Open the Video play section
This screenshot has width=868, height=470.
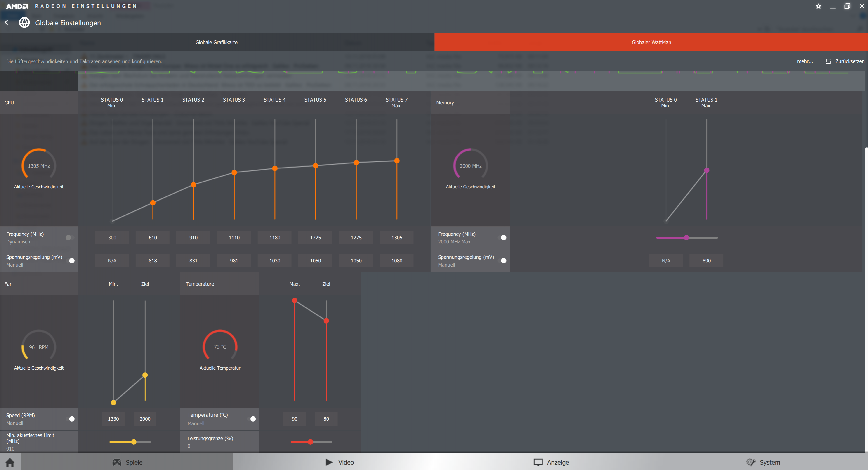tap(339, 462)
